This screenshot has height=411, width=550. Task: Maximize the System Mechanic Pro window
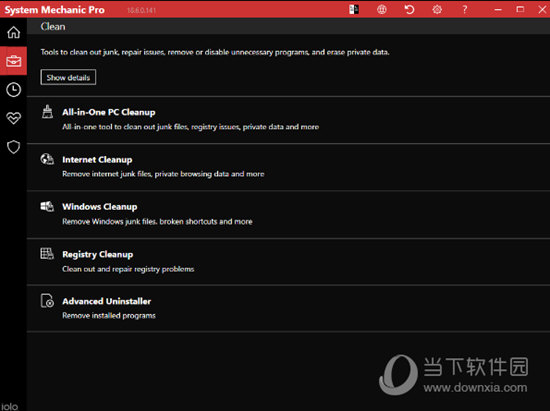pos(520,9)
